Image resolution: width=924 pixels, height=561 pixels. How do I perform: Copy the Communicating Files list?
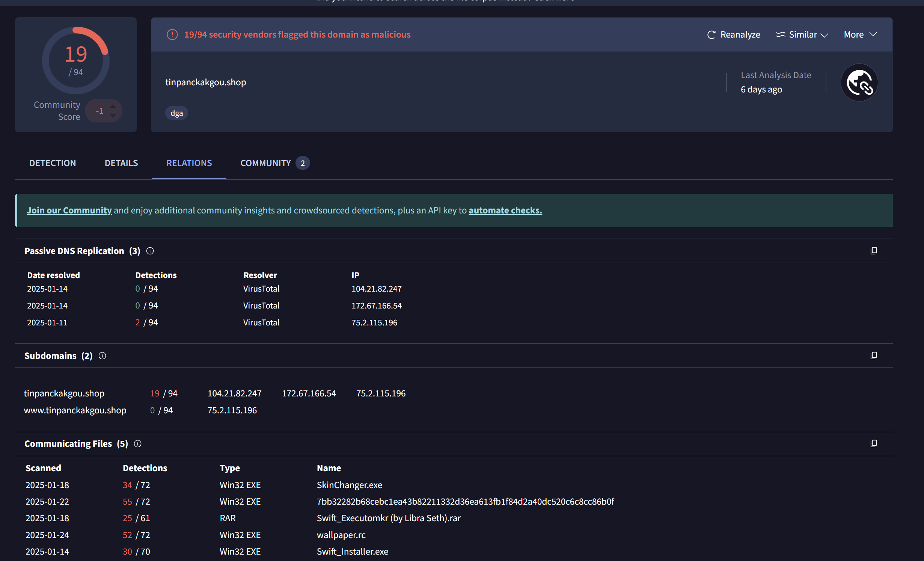[x=873, y=443]
